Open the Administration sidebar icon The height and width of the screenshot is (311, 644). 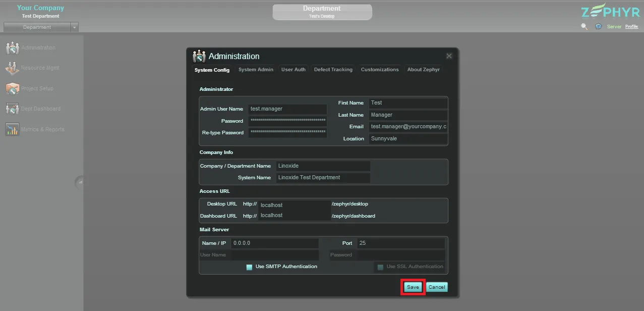point(12,48)
